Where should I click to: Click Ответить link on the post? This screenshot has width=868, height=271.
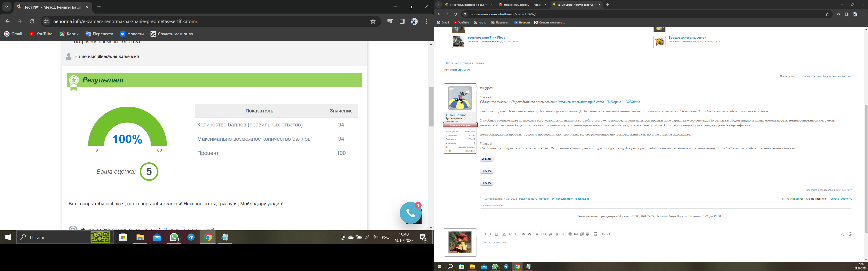click(x=847, y=199)
